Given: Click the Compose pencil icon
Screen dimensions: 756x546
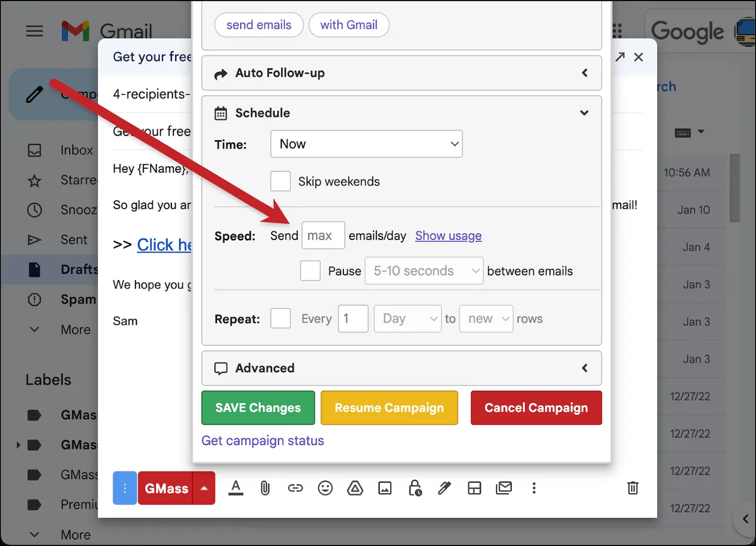Looking at the screenshot, I should coord(34,94).
